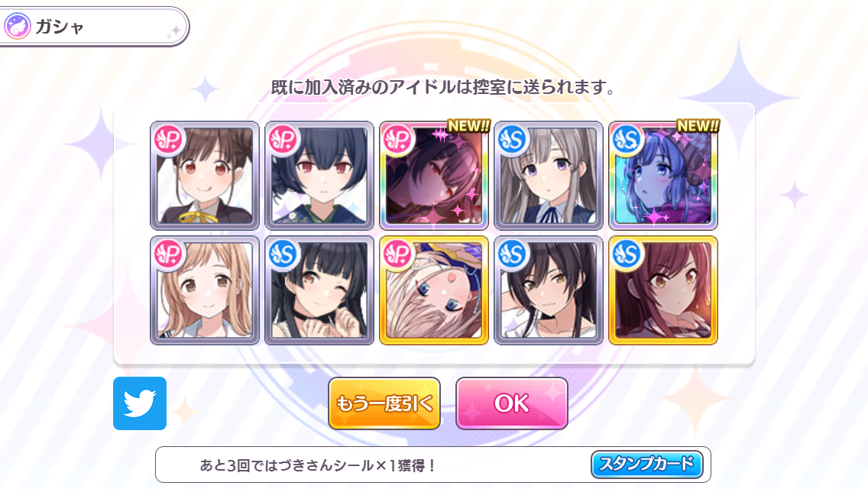This screenshot has height=489, width=868.
Task: Click the ガシャ header icon
Action: [x=18, y=26]
